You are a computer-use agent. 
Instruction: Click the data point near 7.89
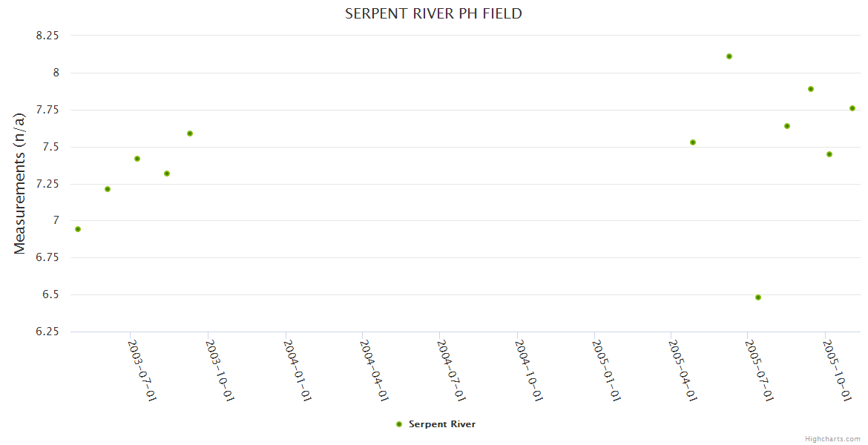811,89
